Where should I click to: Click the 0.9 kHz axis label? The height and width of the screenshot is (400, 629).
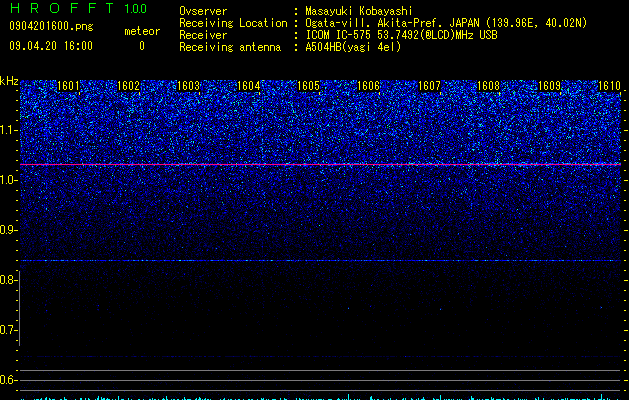coord(8,230)
